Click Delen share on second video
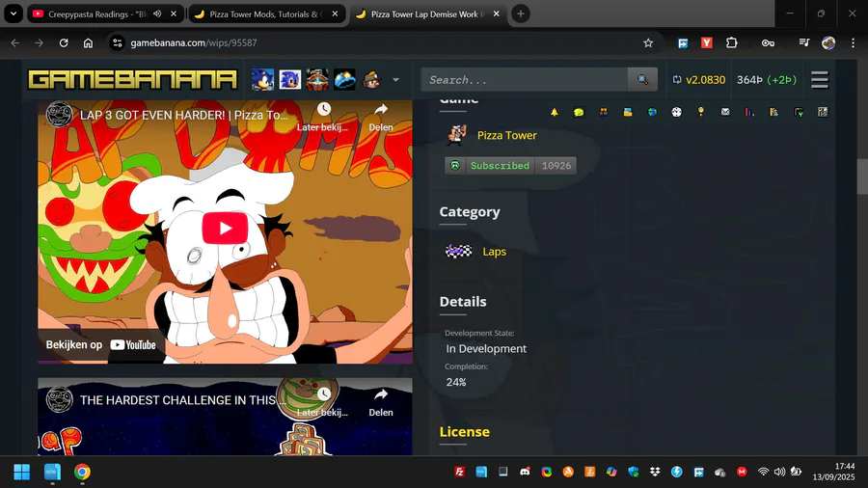868x488 pixels. [381, 402]
